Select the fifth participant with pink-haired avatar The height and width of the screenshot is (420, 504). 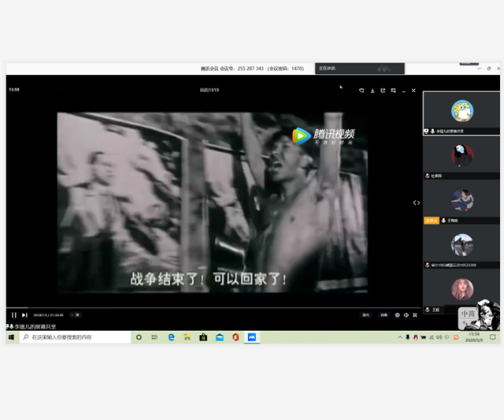pyautogui.click(x=461, y=292)
